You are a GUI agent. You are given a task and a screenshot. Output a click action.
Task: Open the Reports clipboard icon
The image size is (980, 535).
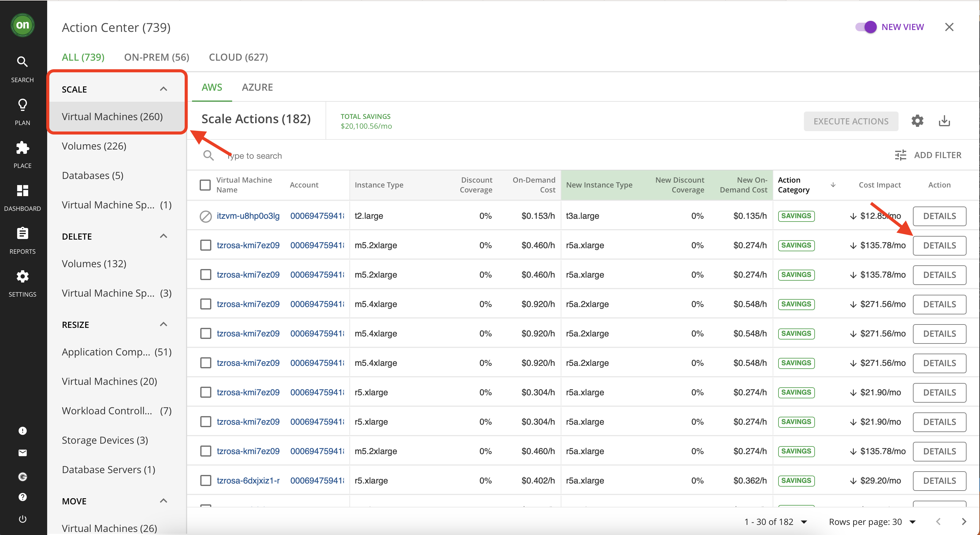[22, 233]
